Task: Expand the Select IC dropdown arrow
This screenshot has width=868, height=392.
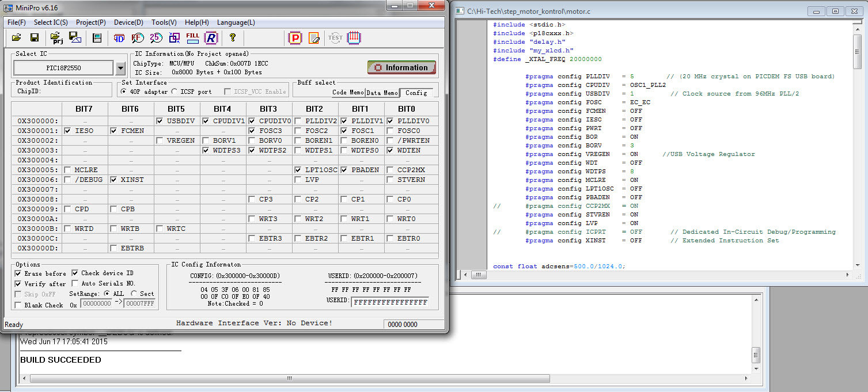Action: click(120, 68)
